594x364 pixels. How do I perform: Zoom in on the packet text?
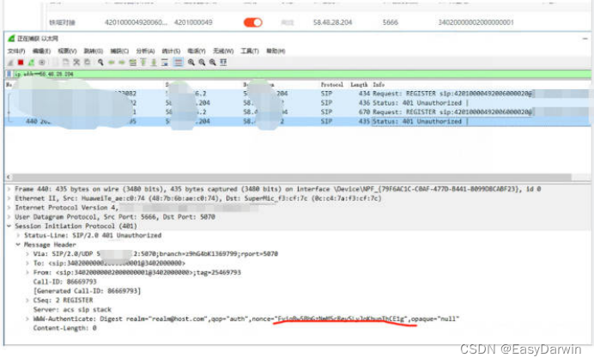tap(191, 63)
